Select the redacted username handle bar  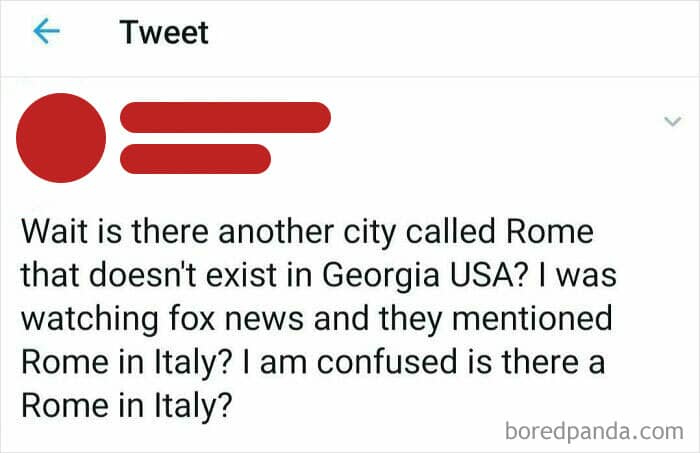[x=195, y=158]
